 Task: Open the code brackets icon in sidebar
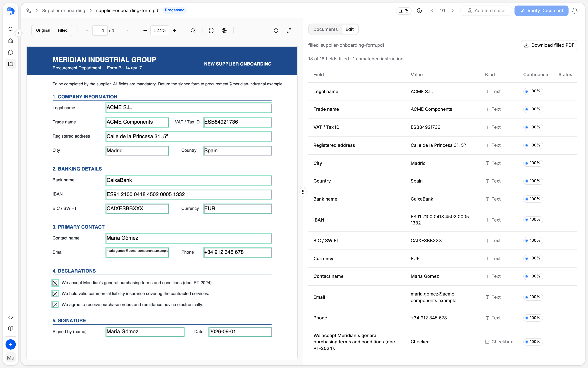tap(10, 317)
